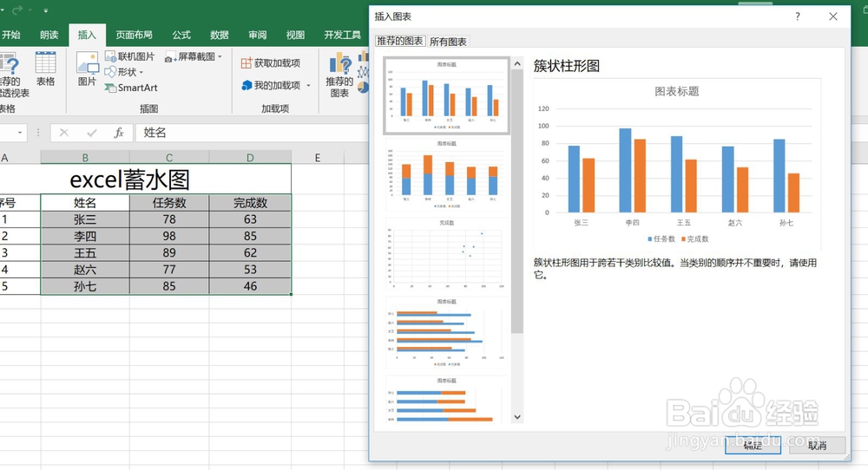Click cell with value 46
This screenshot has width=868, height=470.
[x=250, y=286]
